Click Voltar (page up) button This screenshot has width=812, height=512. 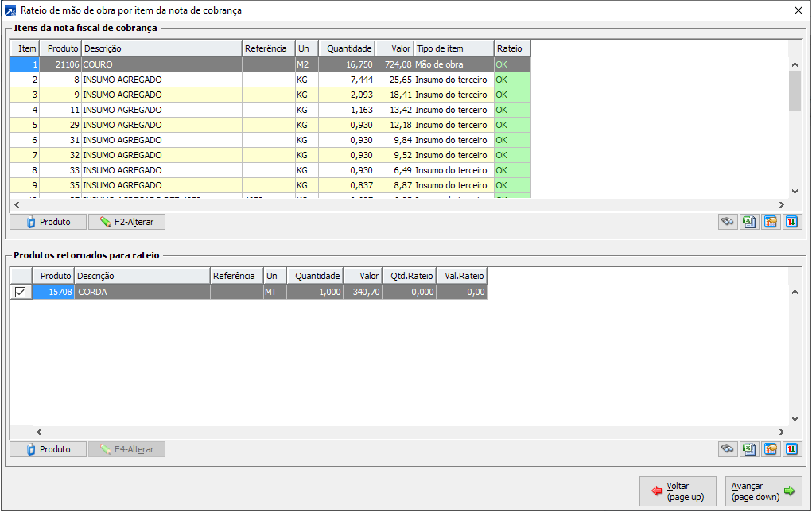coord(678,491)
